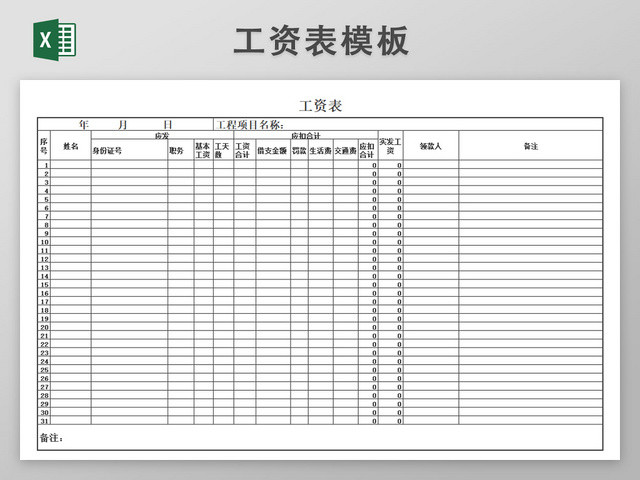Click the empty 身份证号 cell in row 4
640x480 pixels.
129,191
